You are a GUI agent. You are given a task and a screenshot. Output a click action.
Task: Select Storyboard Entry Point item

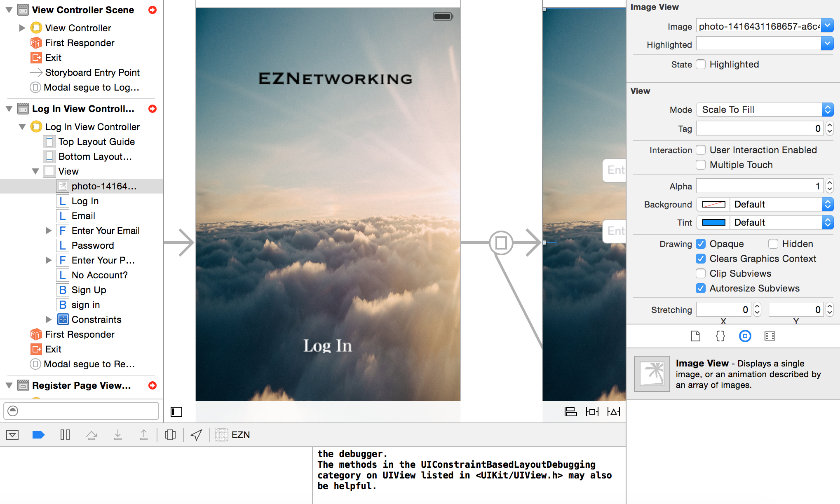(x=92, y=72)
